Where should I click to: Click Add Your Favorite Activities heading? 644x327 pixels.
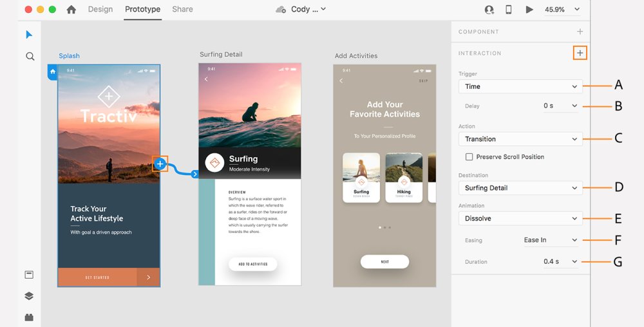(x=385, y=109)
